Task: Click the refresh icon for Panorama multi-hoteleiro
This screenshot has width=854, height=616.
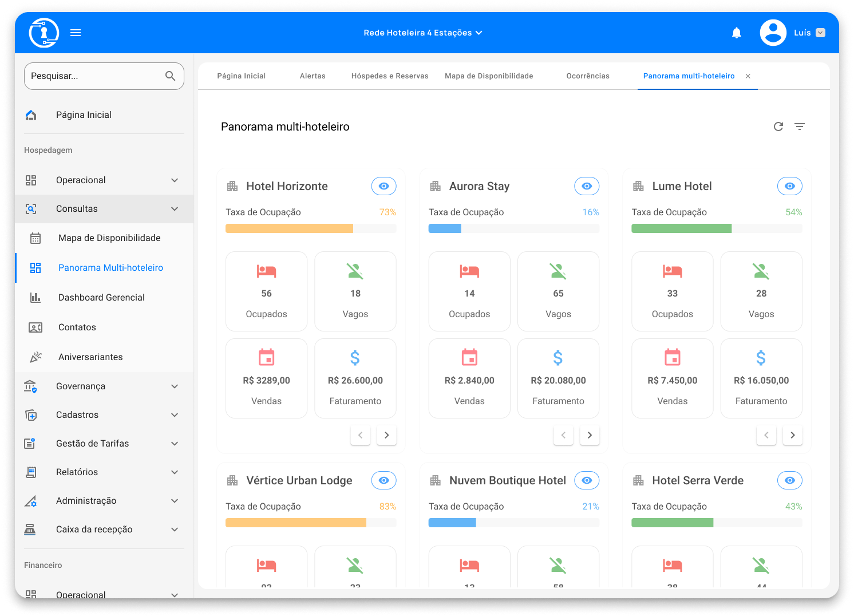Action: click(x=778, y=127)
